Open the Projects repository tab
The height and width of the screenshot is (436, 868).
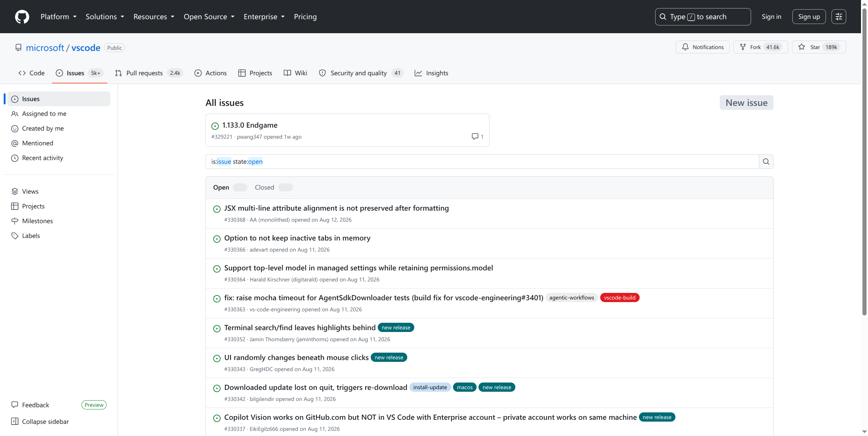(x=255, y=73)
